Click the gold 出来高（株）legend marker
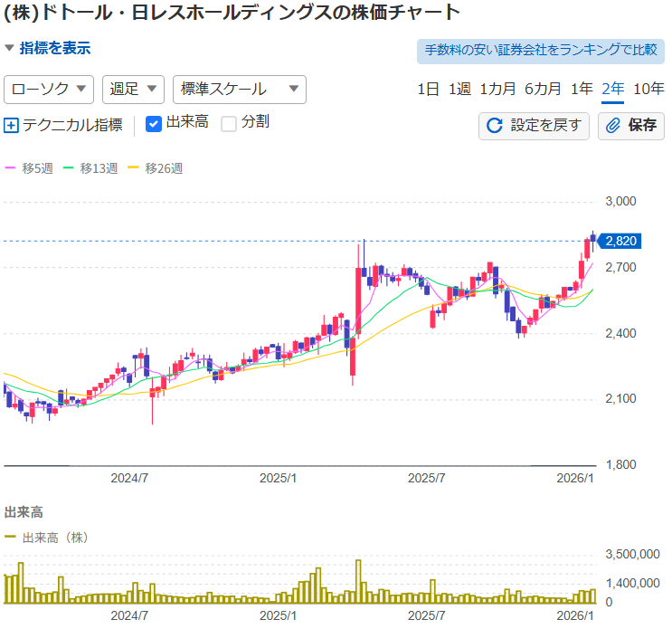The width and height of the screenshot is (672, 629). (x=11, y=537)
